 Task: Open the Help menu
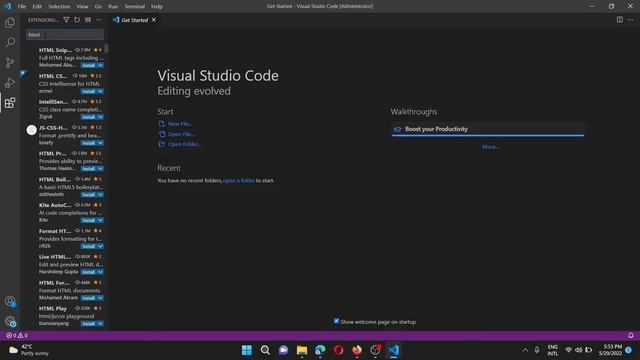tap(157, 6)
